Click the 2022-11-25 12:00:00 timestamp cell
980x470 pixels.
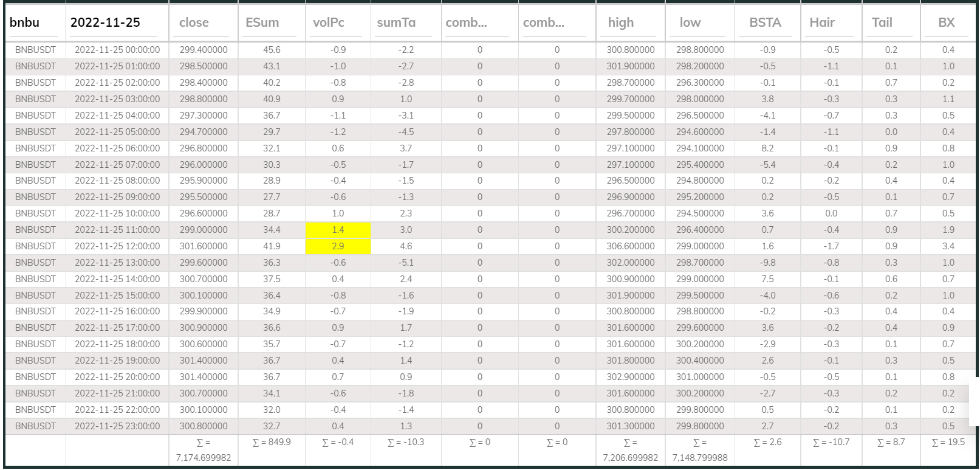pyautogui.click(x=117, y=246)
